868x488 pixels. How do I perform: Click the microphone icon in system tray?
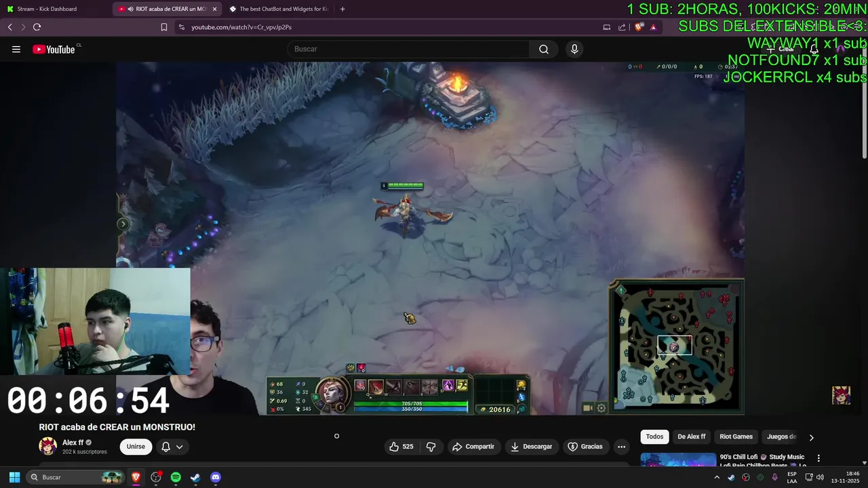coord(774,477)
